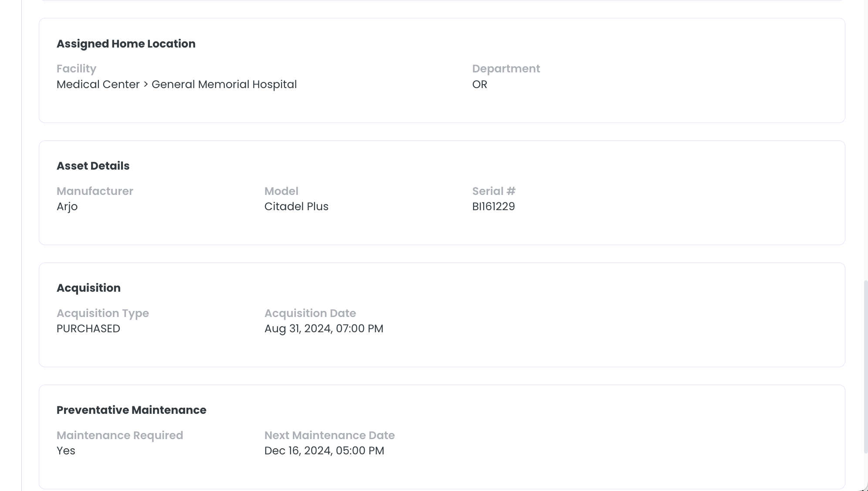Click the Asset Details heading

tap(93, 166)
